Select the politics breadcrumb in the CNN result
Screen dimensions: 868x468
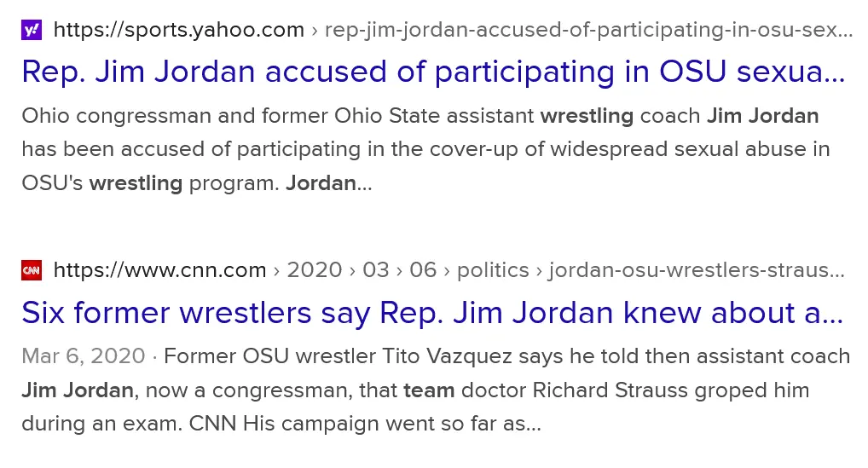(x=493, y=271)
